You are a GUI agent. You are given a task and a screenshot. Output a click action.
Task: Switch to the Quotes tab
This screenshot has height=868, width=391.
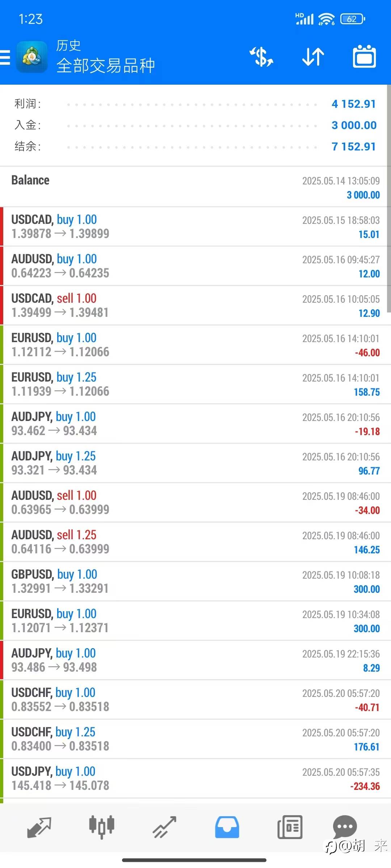[x=39, y=827]
